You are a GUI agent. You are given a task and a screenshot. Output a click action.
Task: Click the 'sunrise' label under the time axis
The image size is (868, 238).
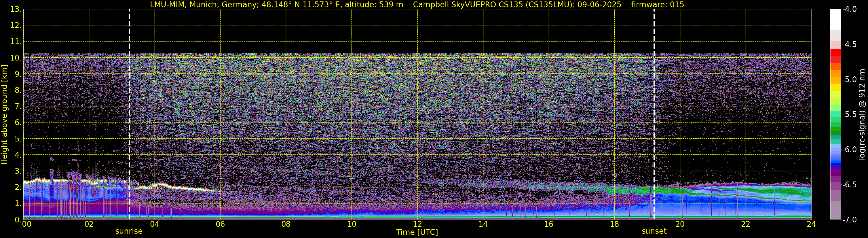coord(129,231)
